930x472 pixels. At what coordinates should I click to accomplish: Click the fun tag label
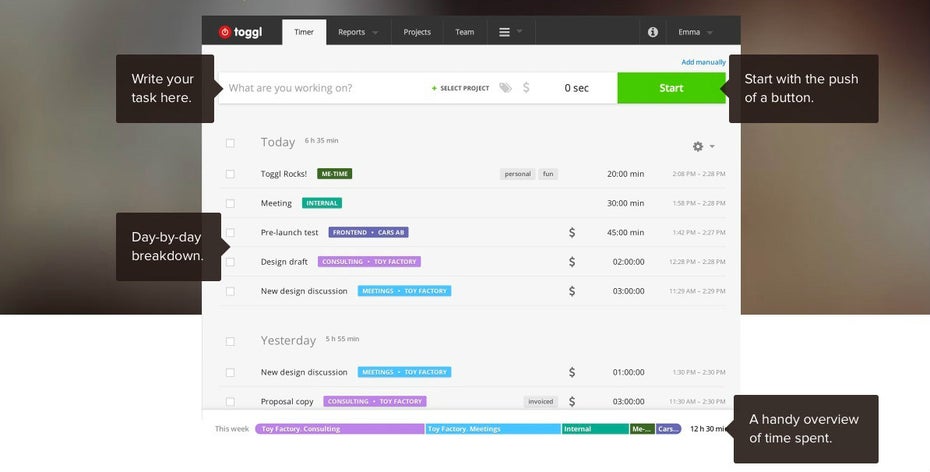tap(548, 174)
